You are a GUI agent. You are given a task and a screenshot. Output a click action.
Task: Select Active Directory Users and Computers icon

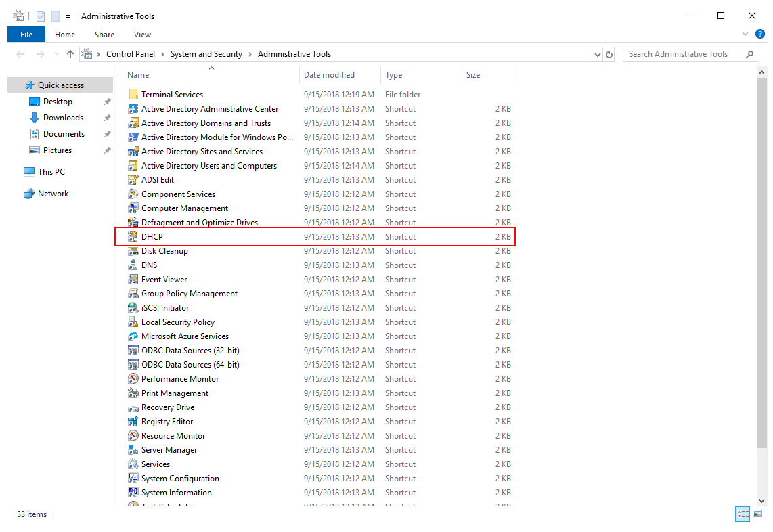tap(133, 166)
